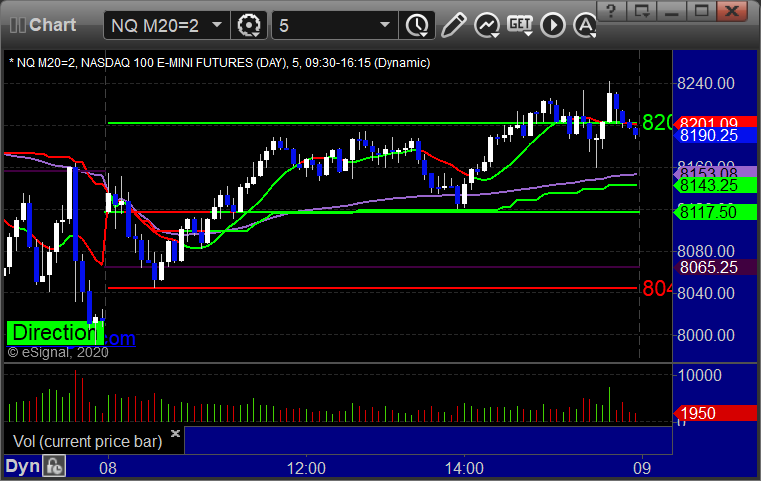Viewport: 761px width, 481px height.
Task: Click the Dyn label in the status bar
Action: pyautogui.click(x=22, y=466)
